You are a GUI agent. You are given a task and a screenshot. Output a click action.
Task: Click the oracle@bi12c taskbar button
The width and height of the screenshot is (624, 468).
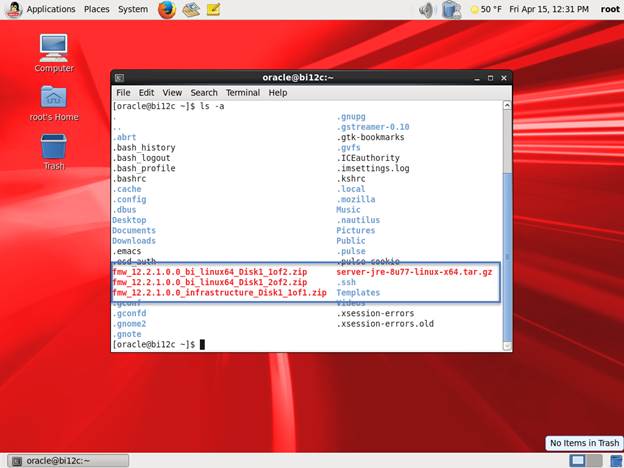[x=66, y=460]
